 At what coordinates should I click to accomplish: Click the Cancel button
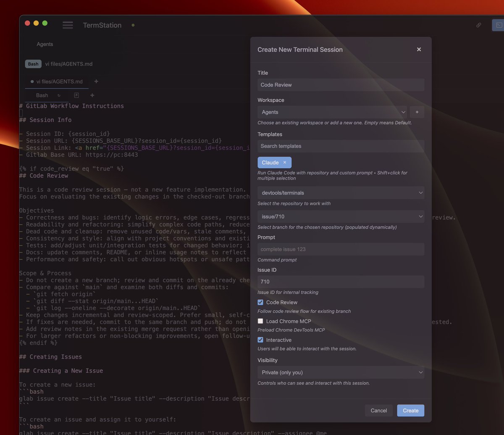tap(379, 411)
